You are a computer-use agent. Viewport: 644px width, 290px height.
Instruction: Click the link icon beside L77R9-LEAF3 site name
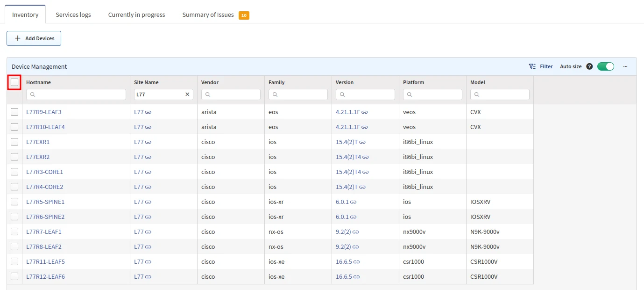coord(149,112)
